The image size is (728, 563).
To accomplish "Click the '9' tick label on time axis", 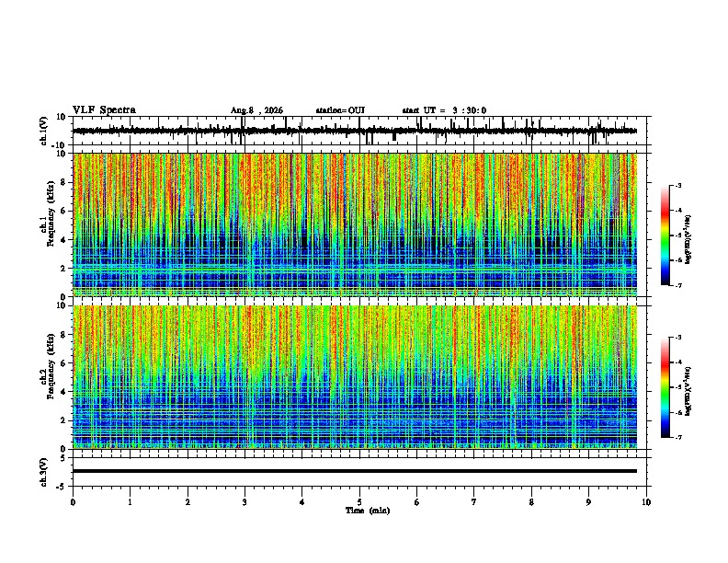I will coord(588,502).
